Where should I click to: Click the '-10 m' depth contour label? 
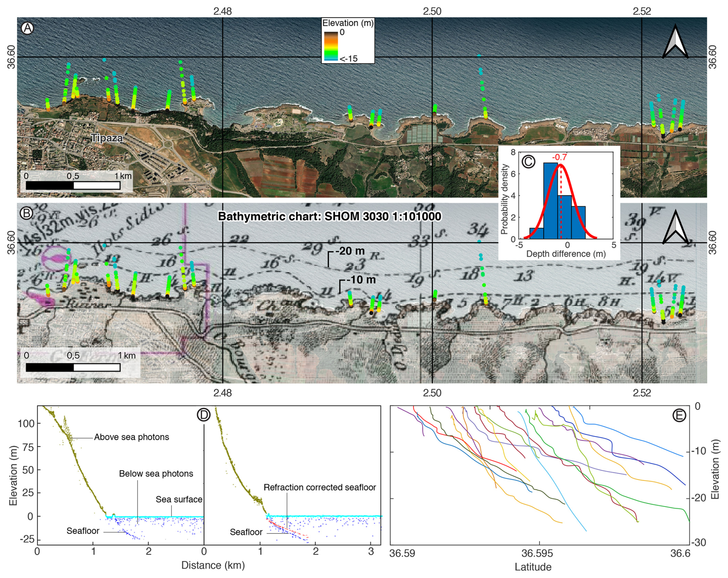pos(361,280)
